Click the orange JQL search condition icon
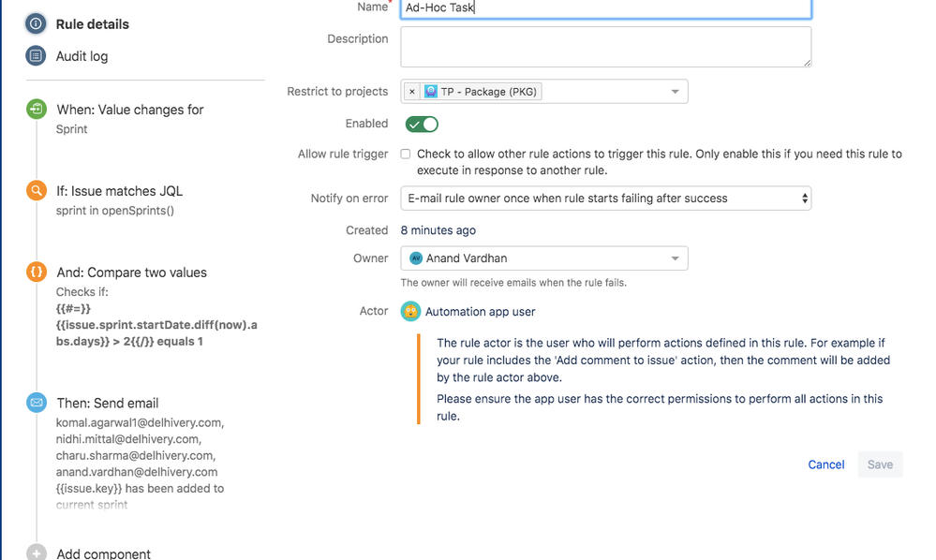The height and width of the screenshot is (560, 936). pyautogui.click(x=36, y=191)
